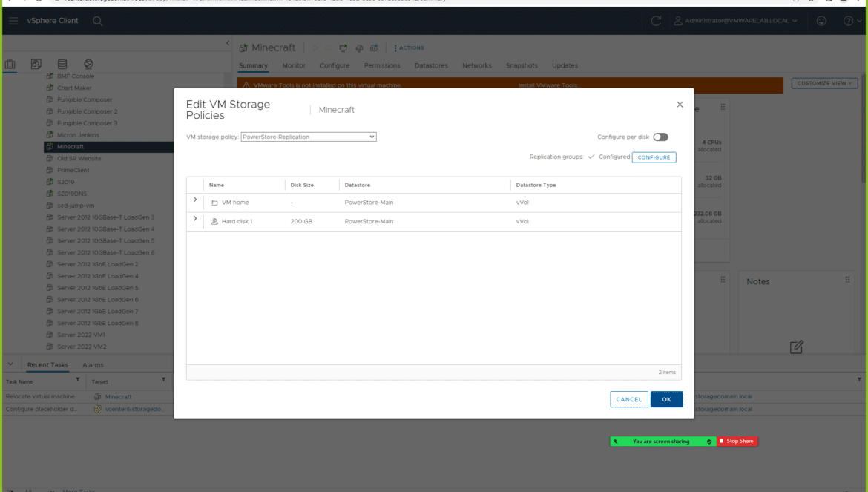
Task: Expand the Hard disk 1 row
Action: click(195, 219)
